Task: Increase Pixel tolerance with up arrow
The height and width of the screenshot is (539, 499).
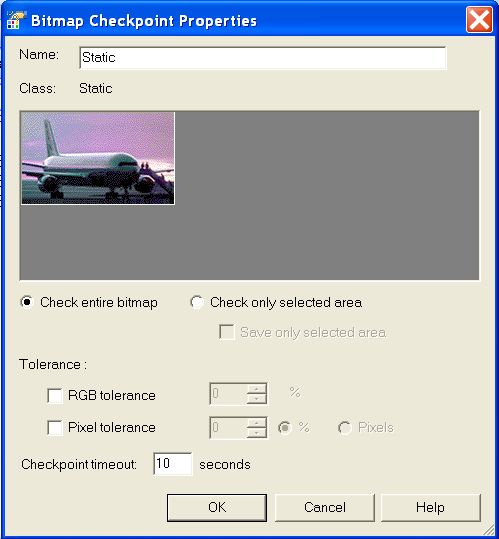Action: pyautogui.click(x=257, y=422)
